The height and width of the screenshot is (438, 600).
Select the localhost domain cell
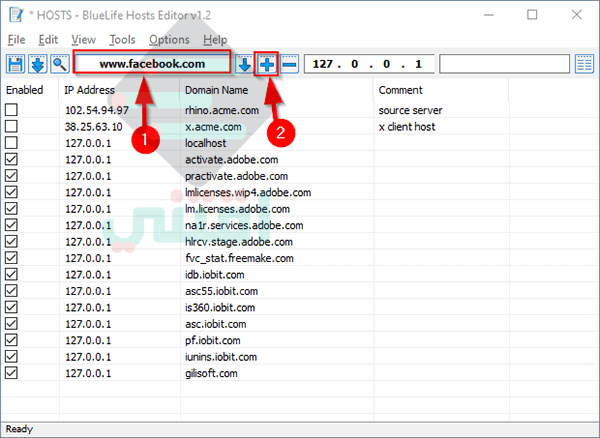[x=205, y=143]
